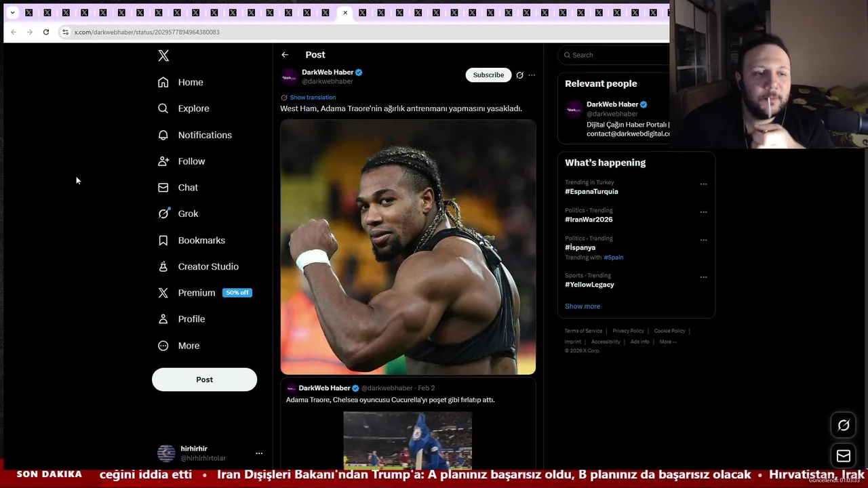Click Show translation link
The width and height of the screenshot is (868, 488).
313,98
